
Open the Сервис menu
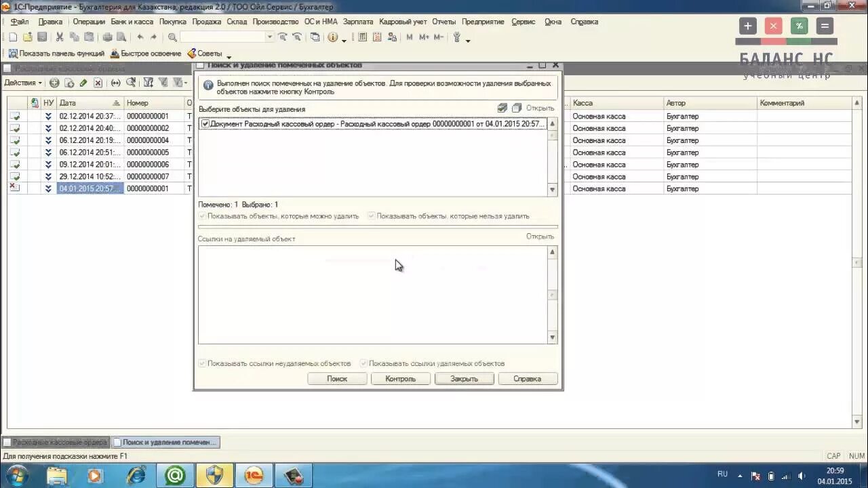click(524, 22)
